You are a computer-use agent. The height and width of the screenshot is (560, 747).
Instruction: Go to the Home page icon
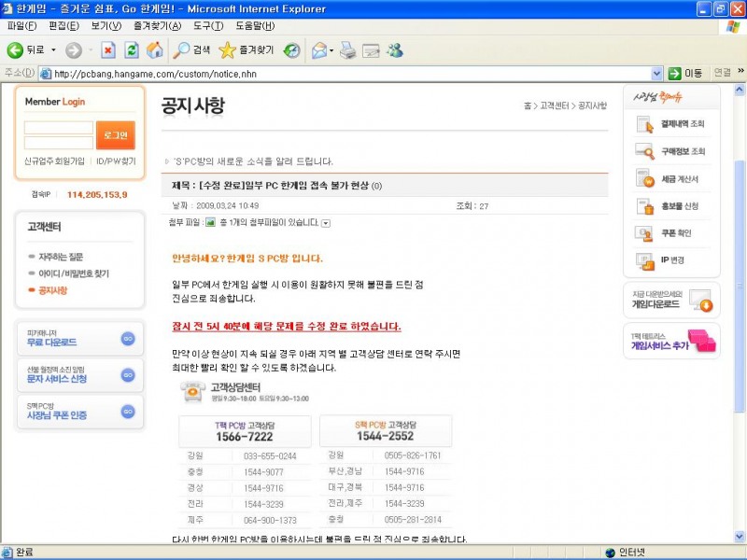pyautogui.click(x=154, y=50)
